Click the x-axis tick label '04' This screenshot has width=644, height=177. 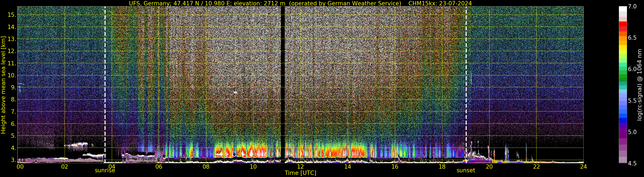coord(112,167)
